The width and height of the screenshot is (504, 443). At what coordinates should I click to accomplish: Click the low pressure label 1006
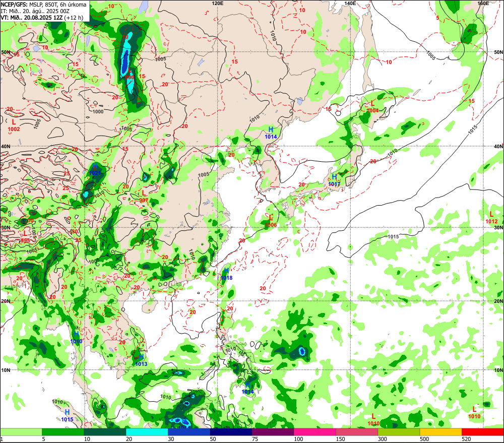click(x=271, y=225)
